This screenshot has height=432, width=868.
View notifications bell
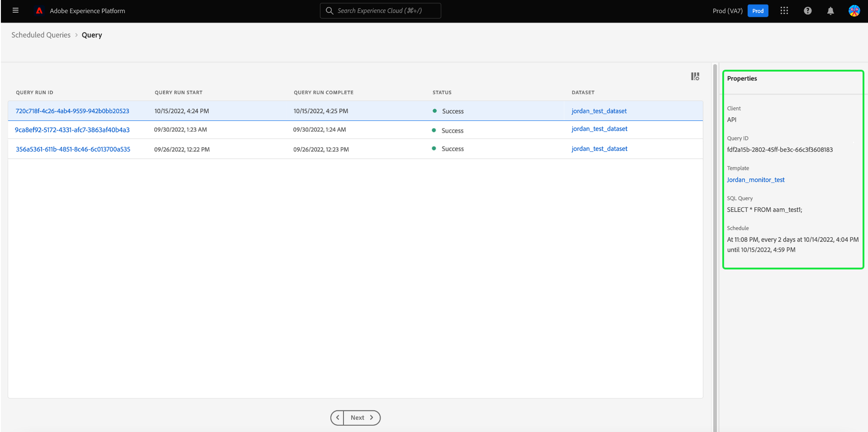point(830,11)
